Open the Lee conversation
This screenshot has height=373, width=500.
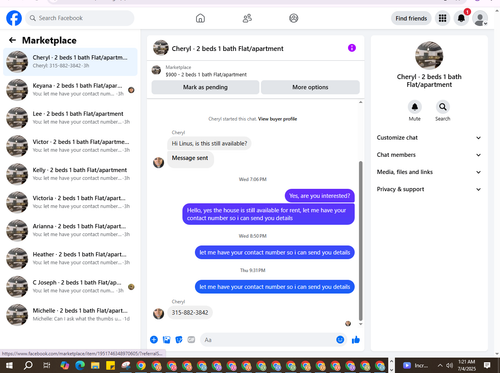pyautogui.click(x=70, y=118)
